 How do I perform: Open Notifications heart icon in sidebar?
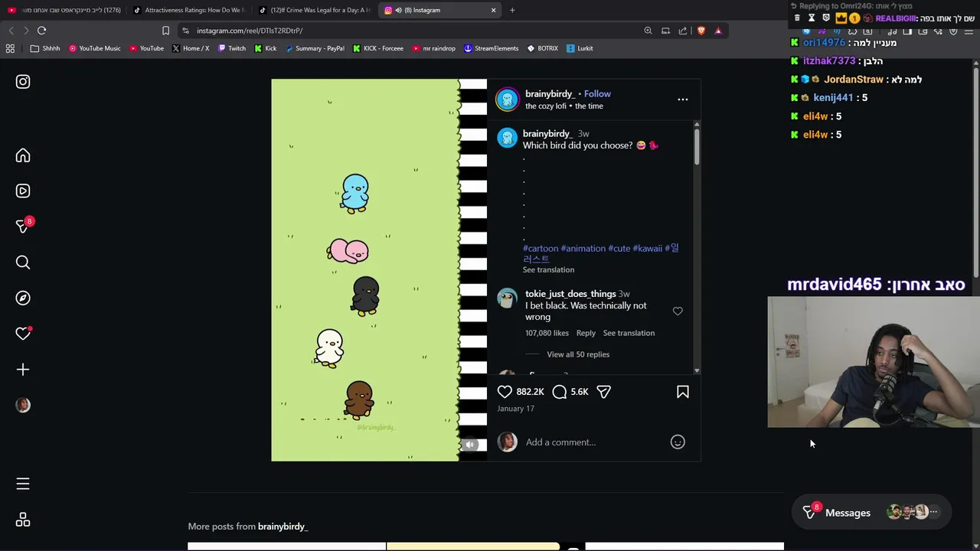pyautogui.click(x=23, y=334)
